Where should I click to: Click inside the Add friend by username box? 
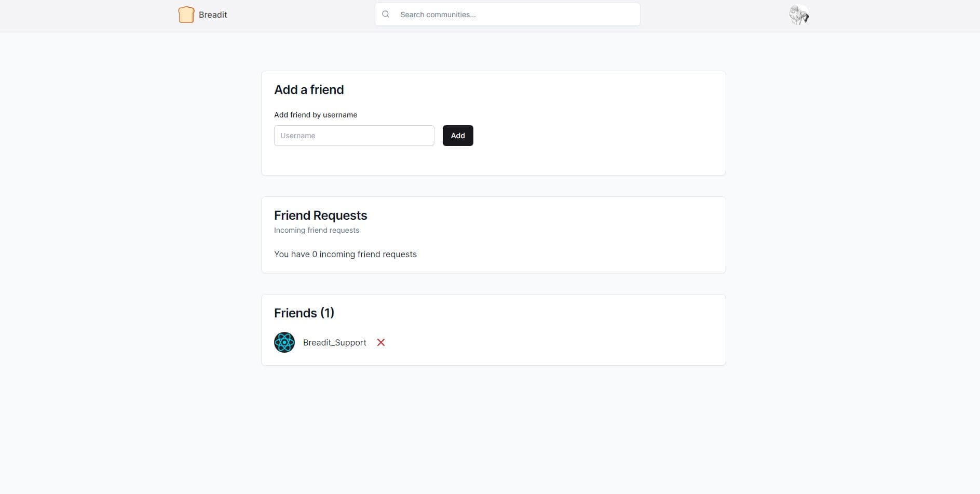pos(354,135)
